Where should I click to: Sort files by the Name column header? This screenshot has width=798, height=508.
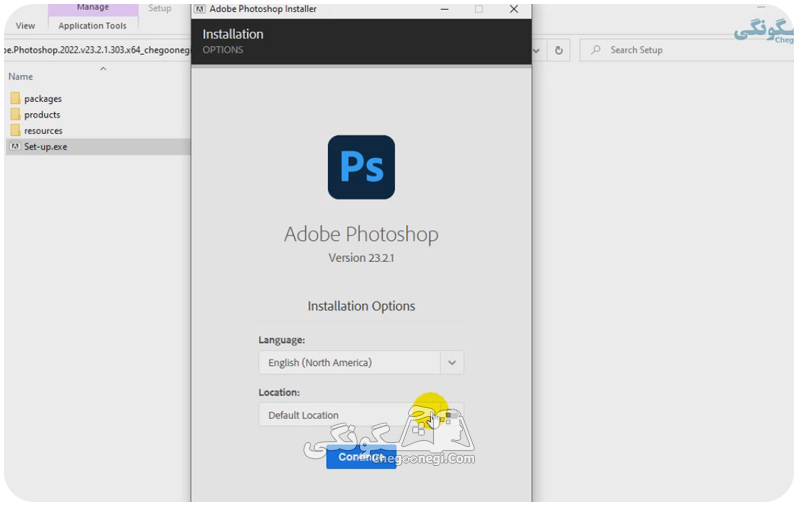click(21, 76)
